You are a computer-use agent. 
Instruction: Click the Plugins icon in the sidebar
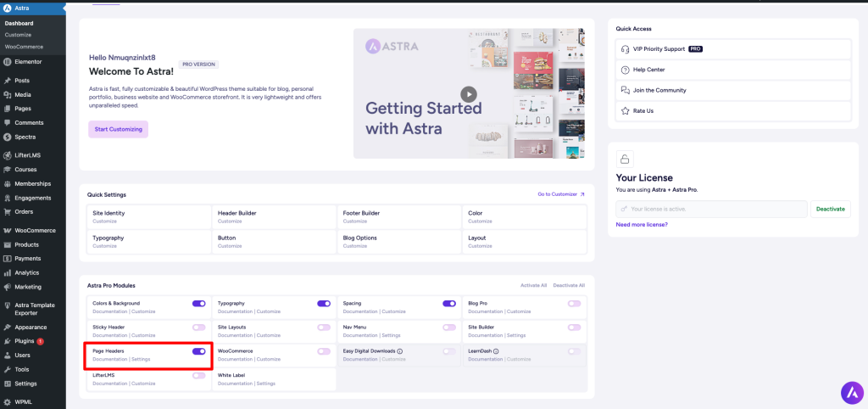(x=7, y=341)
